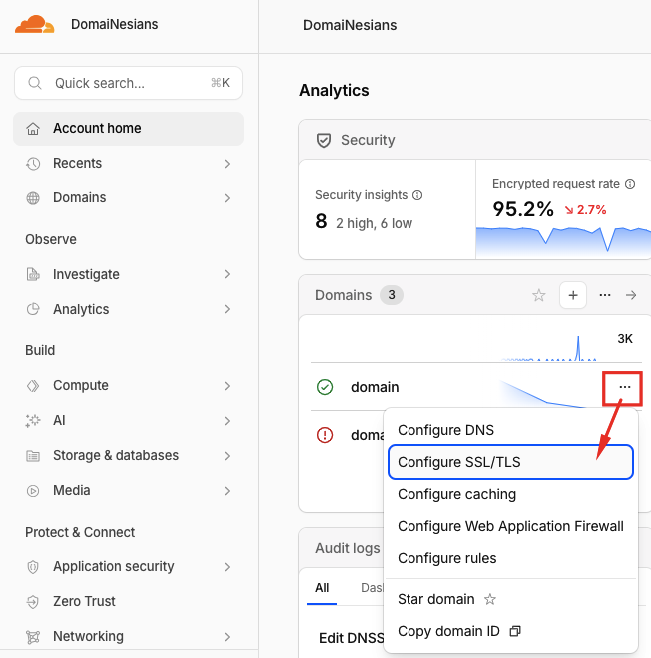651x658 pixels.
Task: Expand the AI chevron
Action: pyautogui.click(x=227, y=421)
